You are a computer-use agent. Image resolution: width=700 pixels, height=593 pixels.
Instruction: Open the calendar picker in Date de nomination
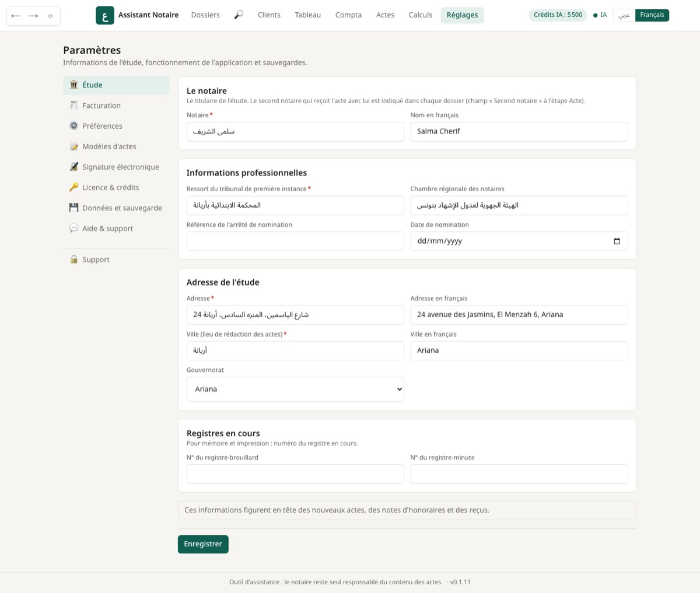pyautogui.click(x=617, y=241)
